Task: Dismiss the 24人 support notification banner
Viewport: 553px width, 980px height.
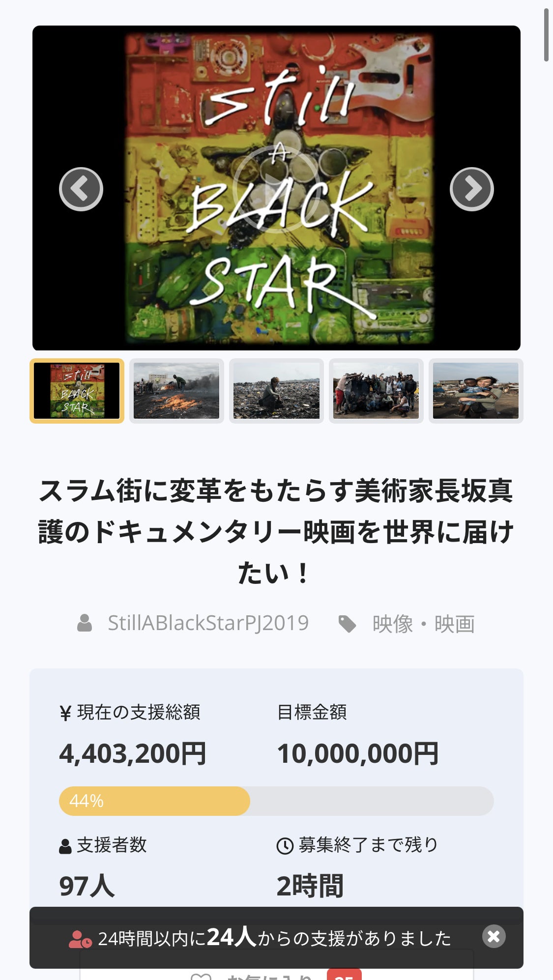Action: point(494,936)
